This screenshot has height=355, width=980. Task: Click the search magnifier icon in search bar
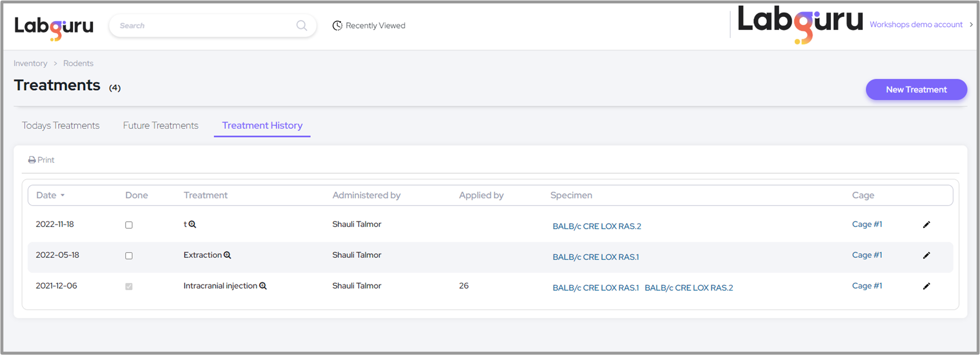tap(302, 25)
